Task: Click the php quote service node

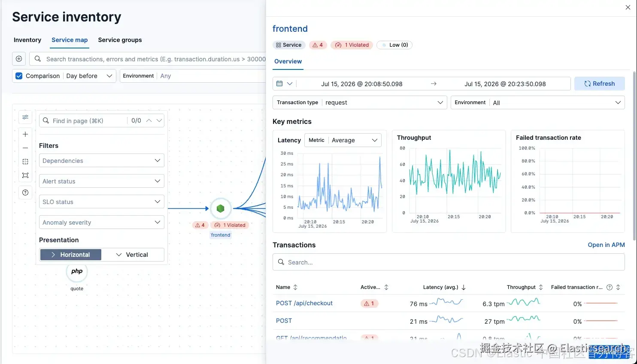Action: 77,272
